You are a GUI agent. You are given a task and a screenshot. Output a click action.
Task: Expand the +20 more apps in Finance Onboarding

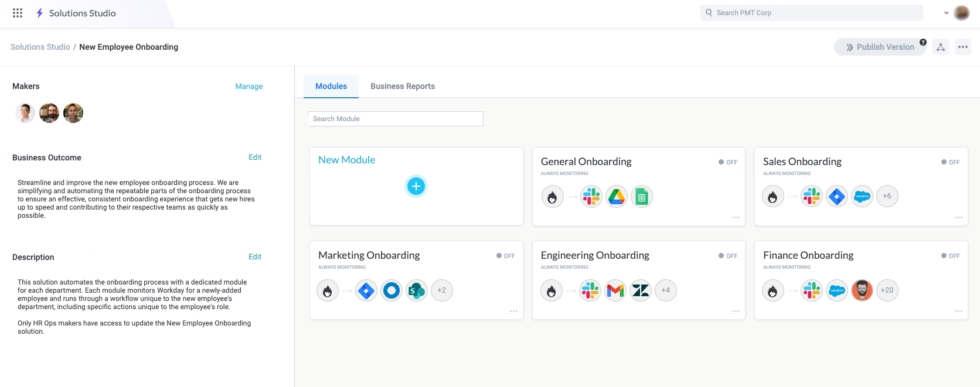(887, 290)
